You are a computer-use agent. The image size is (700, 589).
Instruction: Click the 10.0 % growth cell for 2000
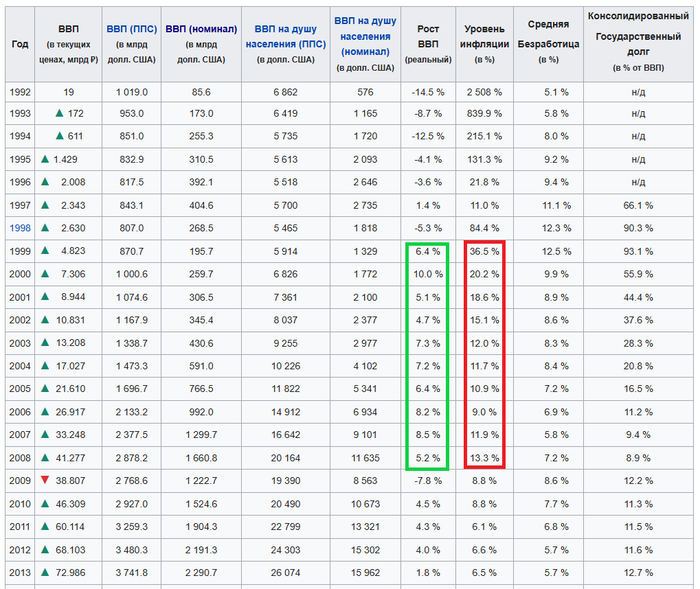[x=428, y=274]
